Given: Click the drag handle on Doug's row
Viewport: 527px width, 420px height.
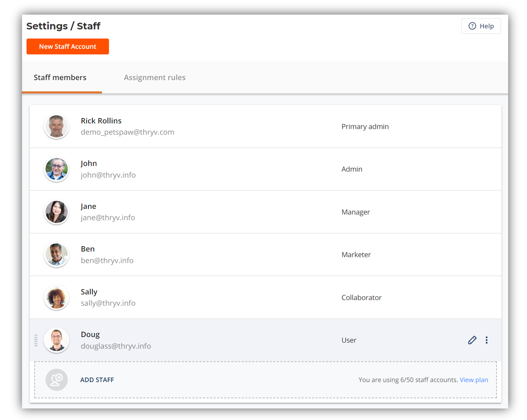Looking at the screenshot, I should (36, 340).
